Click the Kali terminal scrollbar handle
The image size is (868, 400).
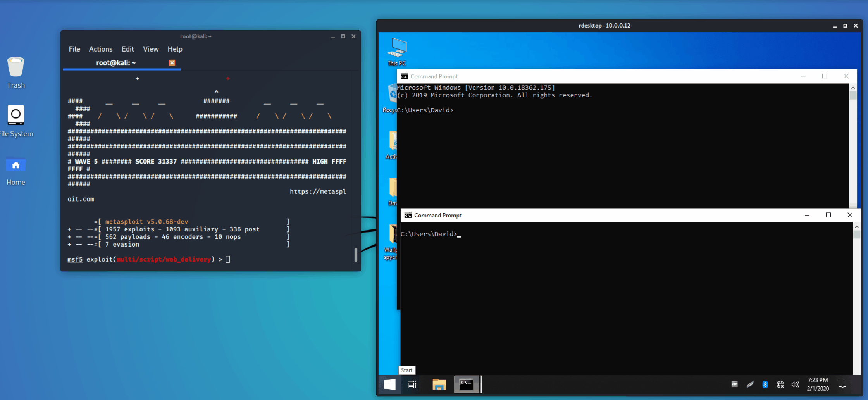(x=356, y=255)
